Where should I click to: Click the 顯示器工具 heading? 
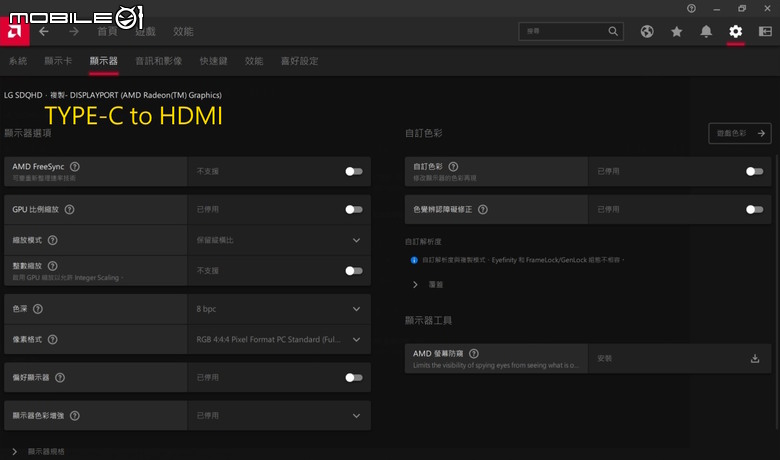(428, 320)
